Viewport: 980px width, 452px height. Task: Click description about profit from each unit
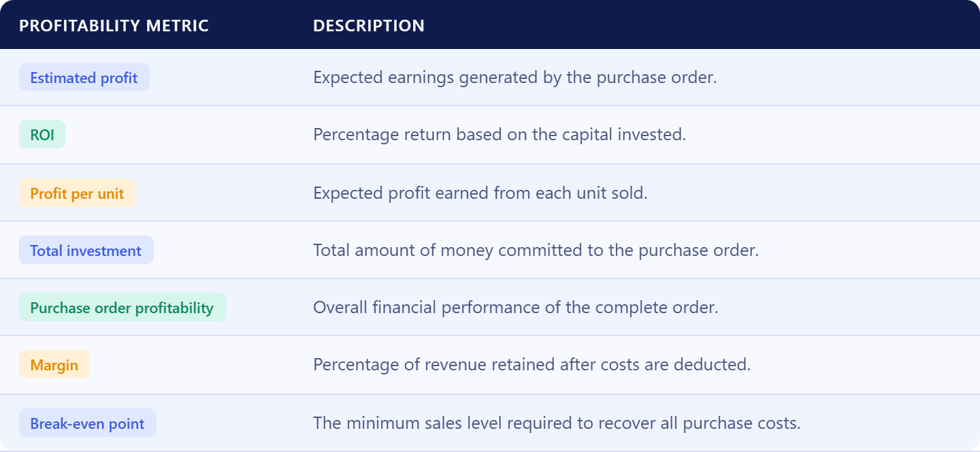click(x=480, y=193)
